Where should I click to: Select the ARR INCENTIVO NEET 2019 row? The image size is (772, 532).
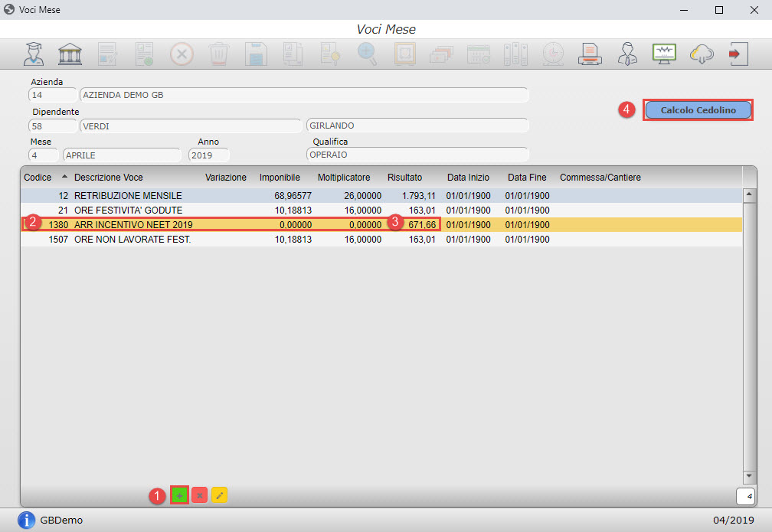point(381,224)
